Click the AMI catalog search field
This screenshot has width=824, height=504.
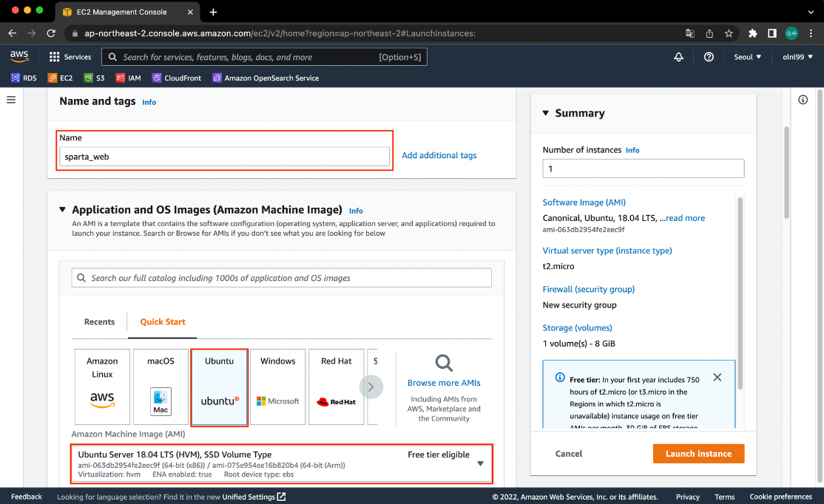282,278
